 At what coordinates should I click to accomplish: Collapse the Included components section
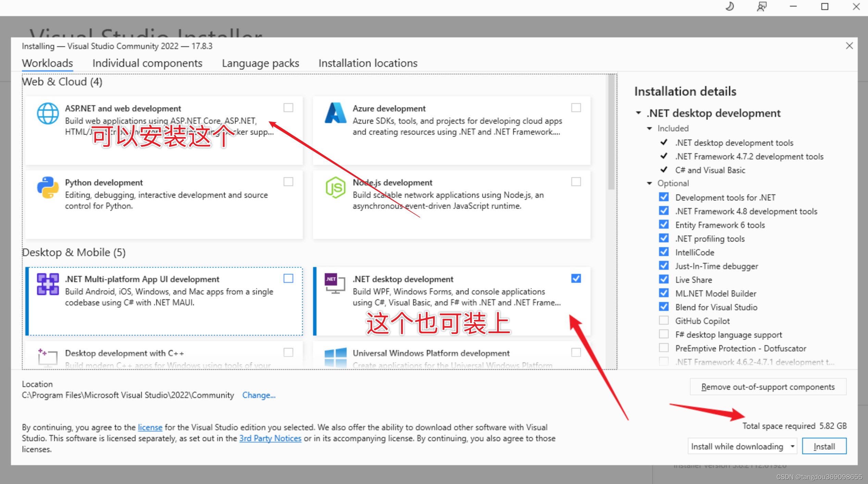(649, 129)
